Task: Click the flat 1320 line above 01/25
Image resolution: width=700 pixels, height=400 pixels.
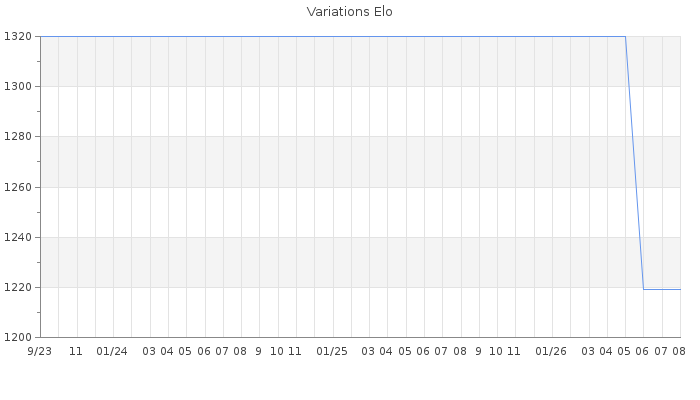Action: tap(333, 37)
